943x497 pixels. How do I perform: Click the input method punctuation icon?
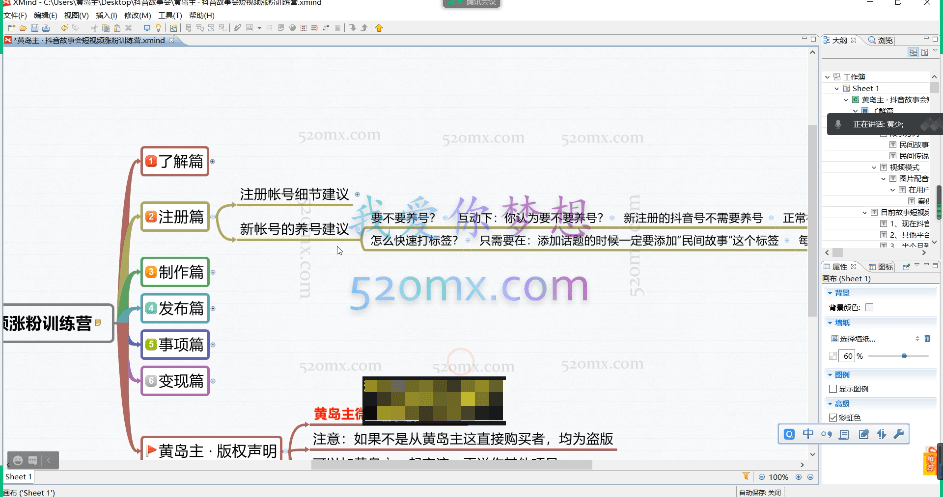coord(826,434)
